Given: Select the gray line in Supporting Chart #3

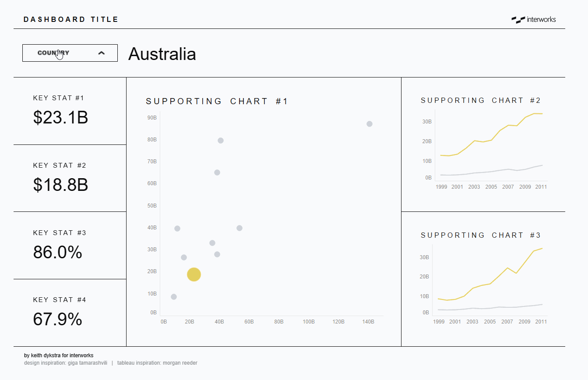Looking at the screenshot, I should click(490, 308).
